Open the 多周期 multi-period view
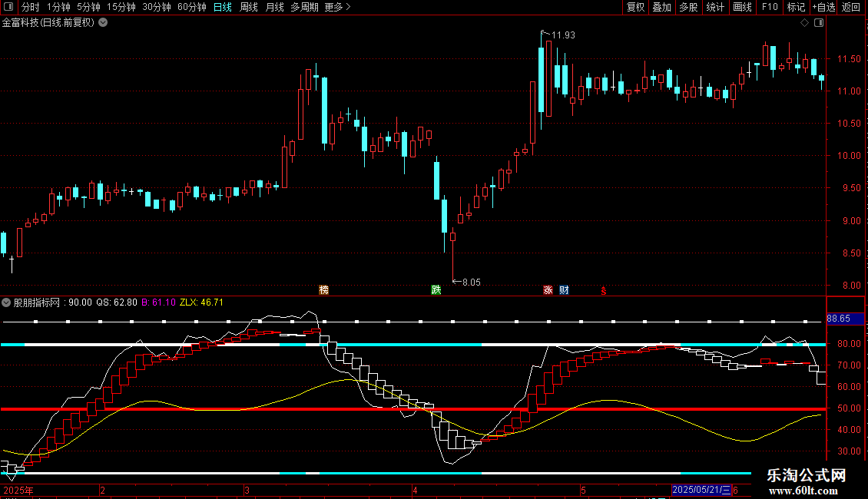 304,7
